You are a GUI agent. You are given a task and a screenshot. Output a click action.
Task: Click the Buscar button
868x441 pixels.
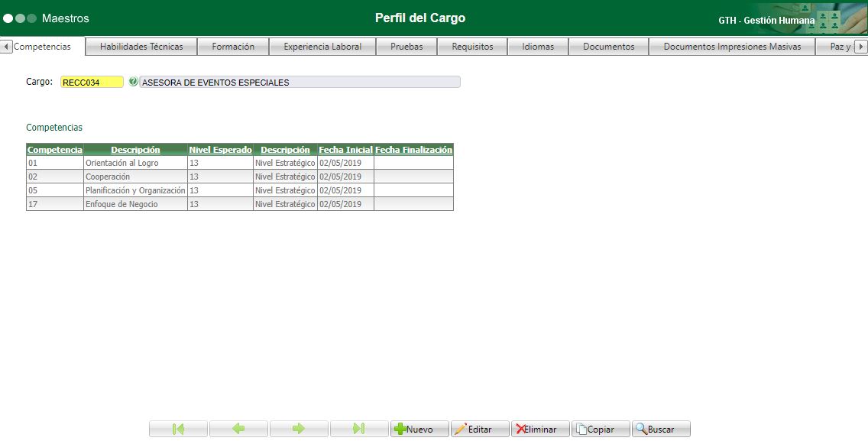point(661,429)
